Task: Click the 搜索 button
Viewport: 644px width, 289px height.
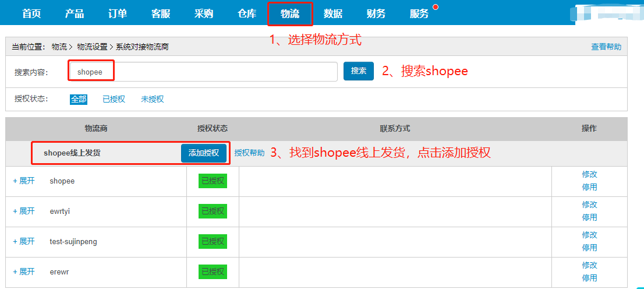Action: [x=359, y=71]
